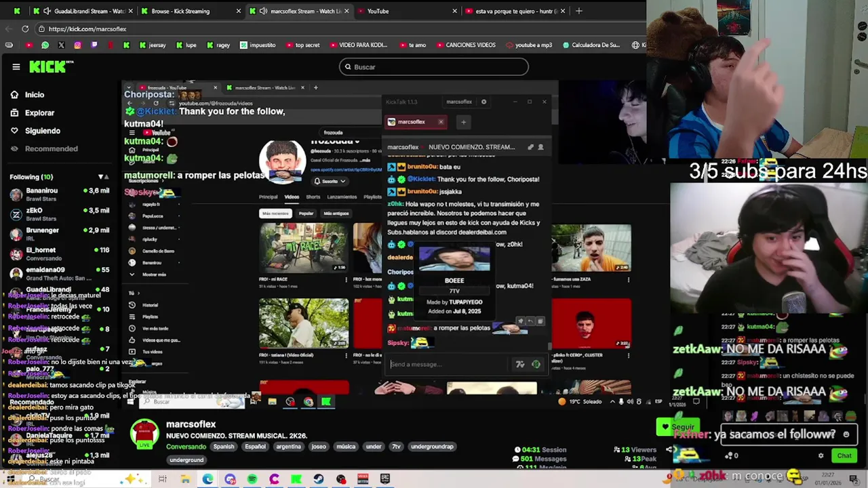
Task: Open the WhatsApp bookmark
Action: click(45, 45)
